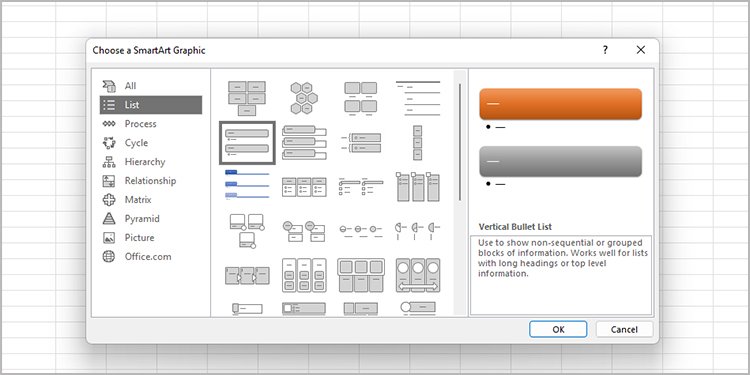
Task: Select the Increasing Circle Process layout
Action: [x=361, y=231]
